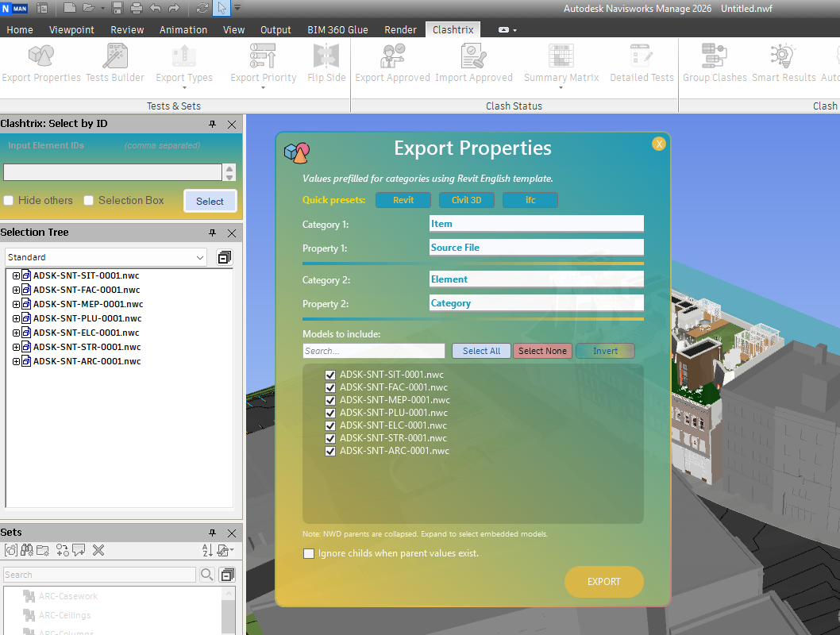Open the Group Clashes tool
Image resolution: width=840 pixels, height=635 pixels.
click(715, 57)
